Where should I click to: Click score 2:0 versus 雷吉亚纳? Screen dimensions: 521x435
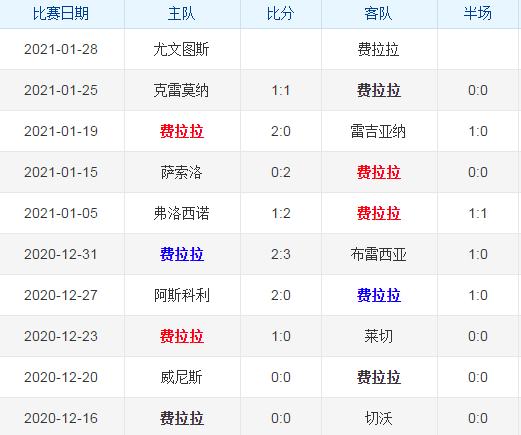pos(281,131)
